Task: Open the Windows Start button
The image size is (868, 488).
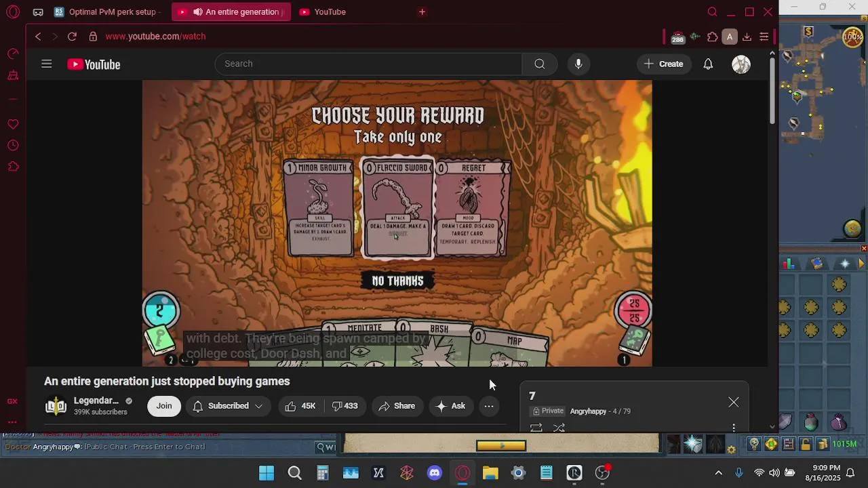Action: tap(267, 473)
